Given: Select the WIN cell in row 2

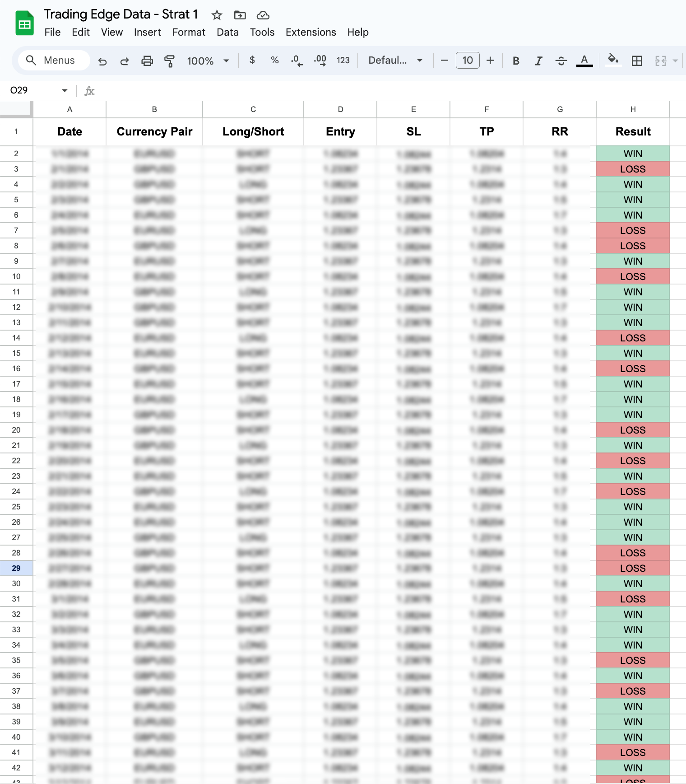Looking at the screenshot, I should [633, 154].
